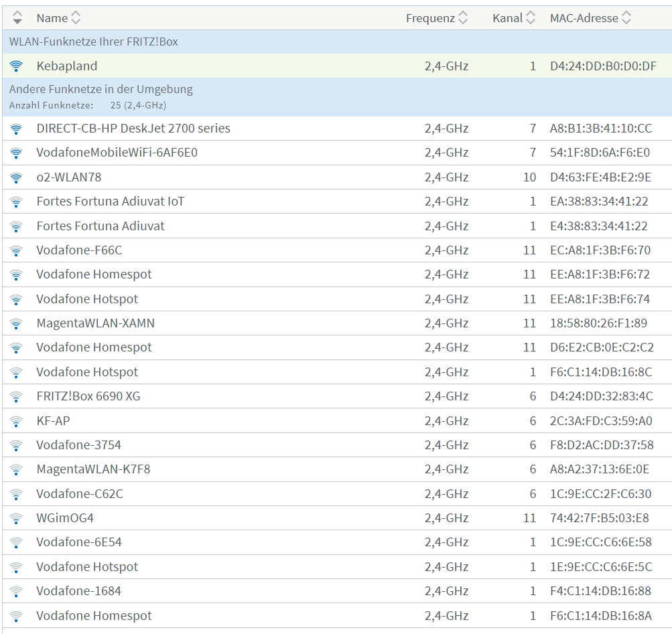Click MAC address 2C:3A:FD:C3:59:A0
Screen dimensions: 672x634
pyautogui.click(x=601, y=420)
